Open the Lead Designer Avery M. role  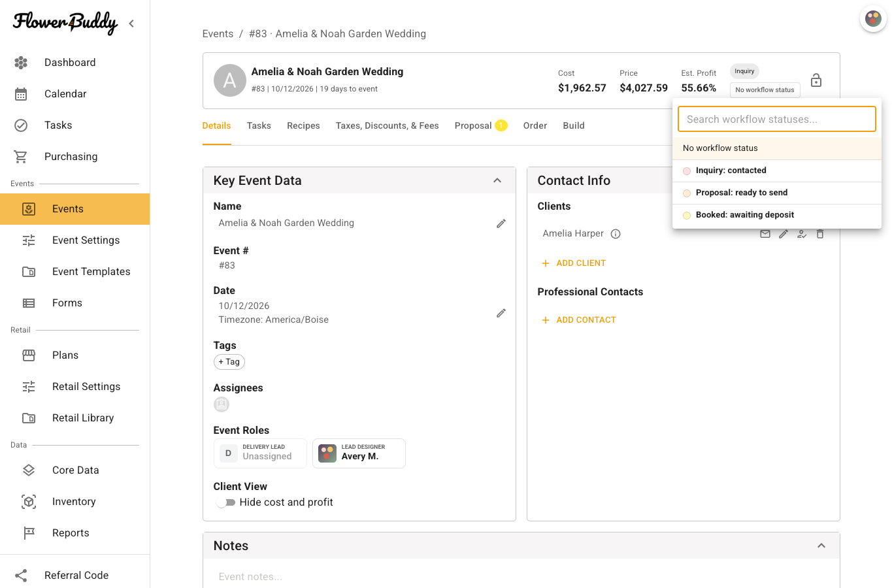(359, 453)
